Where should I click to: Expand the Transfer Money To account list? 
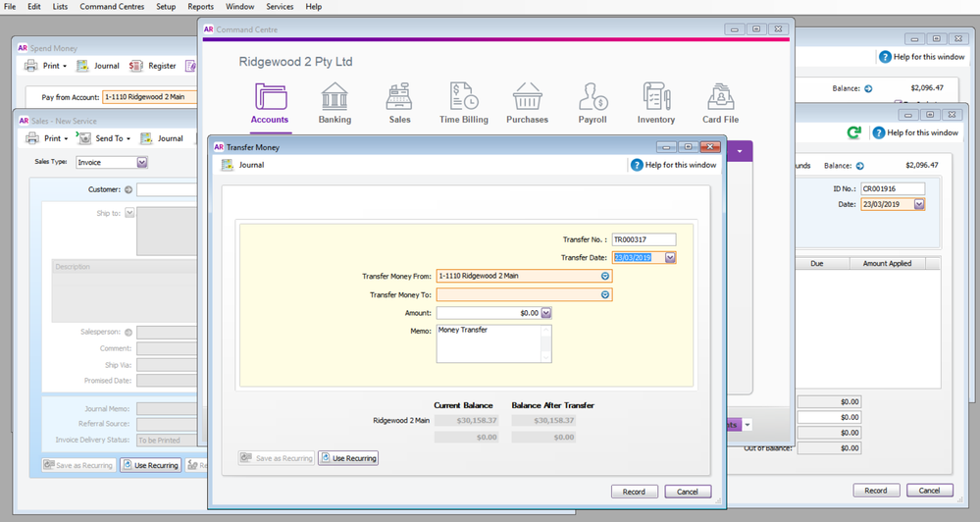pyautogui.click(x=605, y=294)
